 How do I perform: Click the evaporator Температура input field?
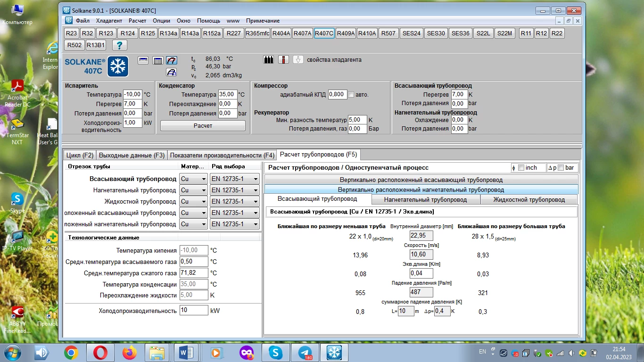132,94
